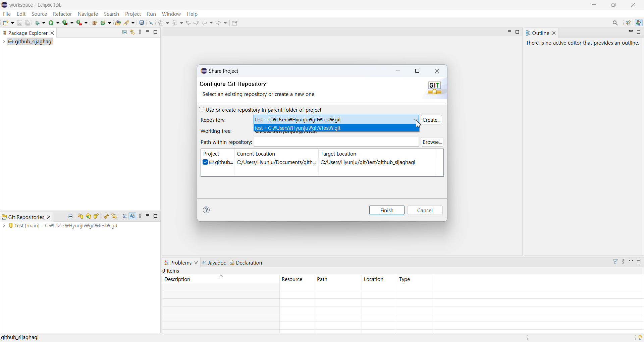
Task: Open the Source menu
Action: pos(39,14)
